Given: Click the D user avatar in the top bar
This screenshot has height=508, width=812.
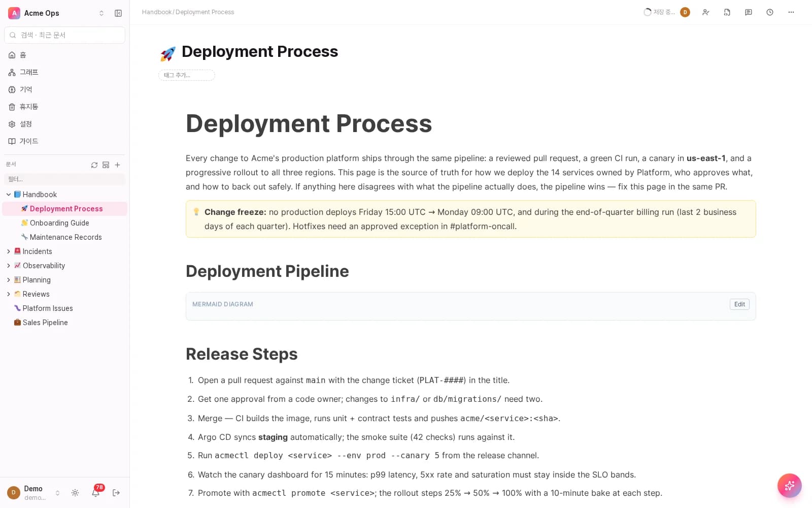Looking at the screenshot, I should (685, 12).
